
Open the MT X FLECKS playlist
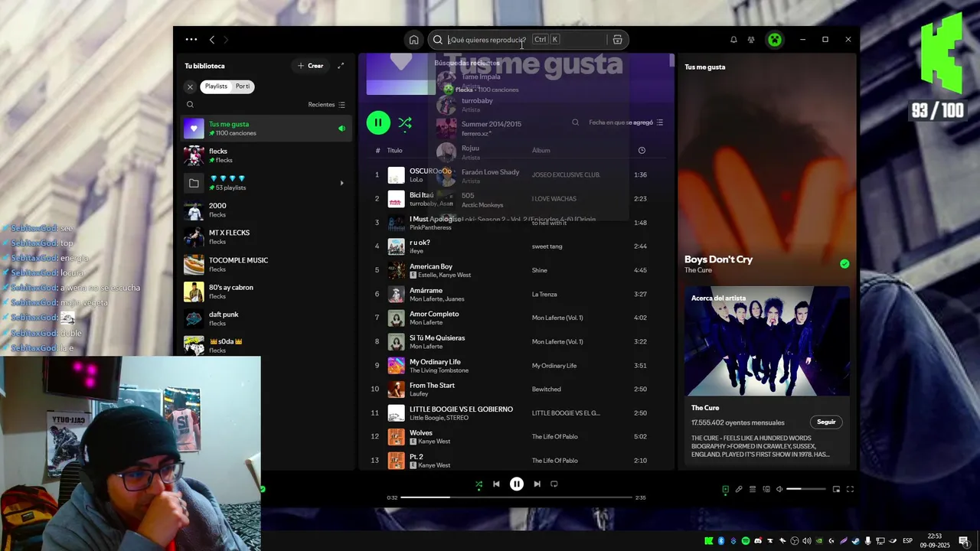coord(266,237)
